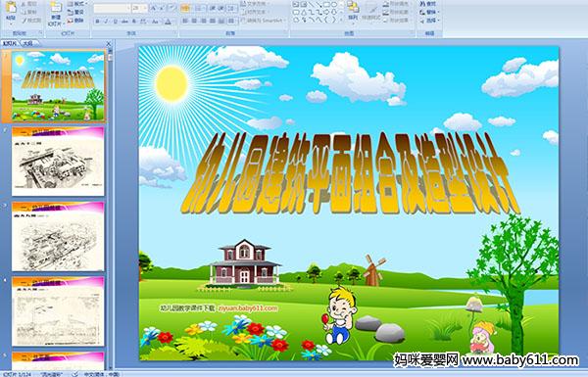588x377 pixels.
Task: Open the Numbering list menu
Action: [x=199, y=8]
